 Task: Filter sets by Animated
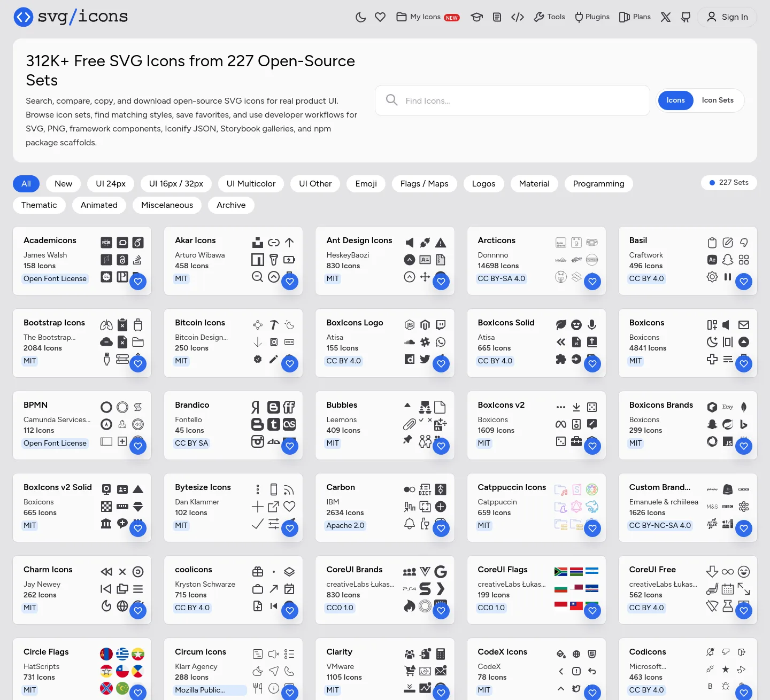(99, 205)
